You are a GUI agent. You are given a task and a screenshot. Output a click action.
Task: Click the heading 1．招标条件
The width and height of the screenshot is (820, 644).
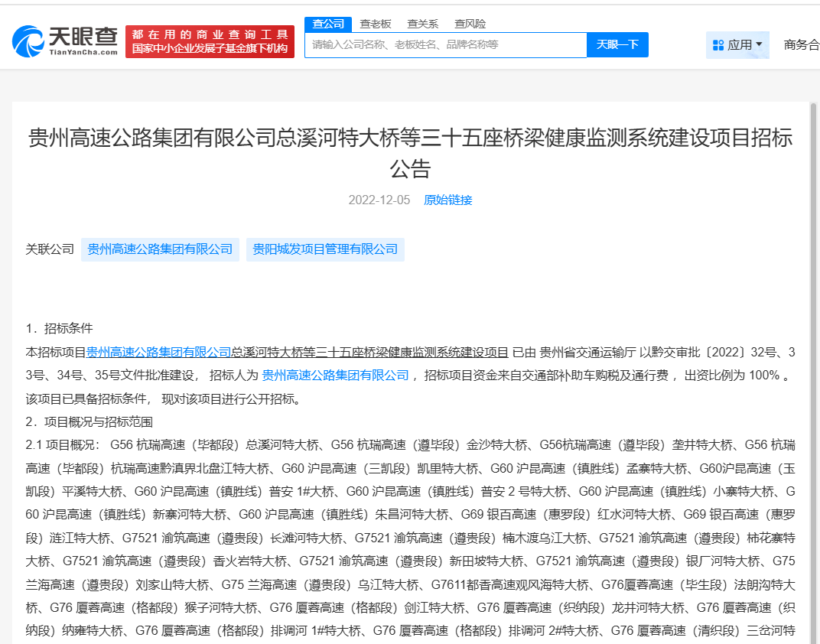click(x=59, y=328)
